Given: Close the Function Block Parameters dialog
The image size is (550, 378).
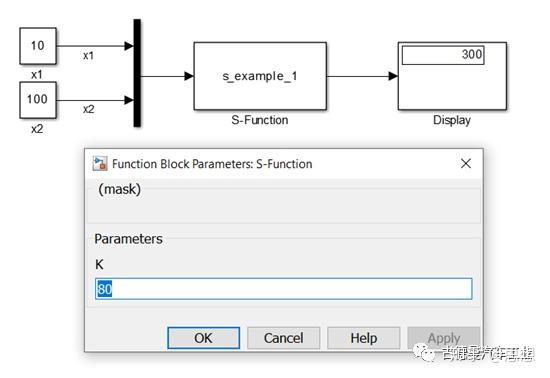Looking at the screenshot, I should coord(466,163).
